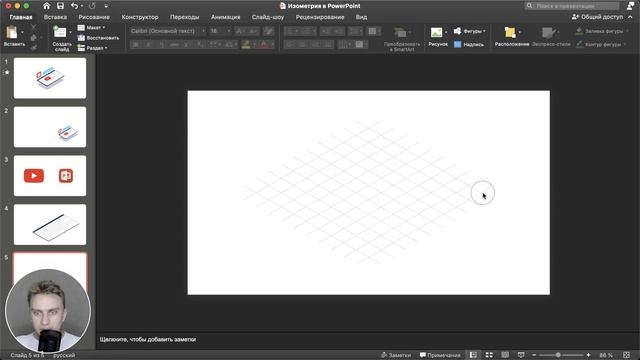
Task: Click Надпись (Text Box) button
Action: coord(469,44)
